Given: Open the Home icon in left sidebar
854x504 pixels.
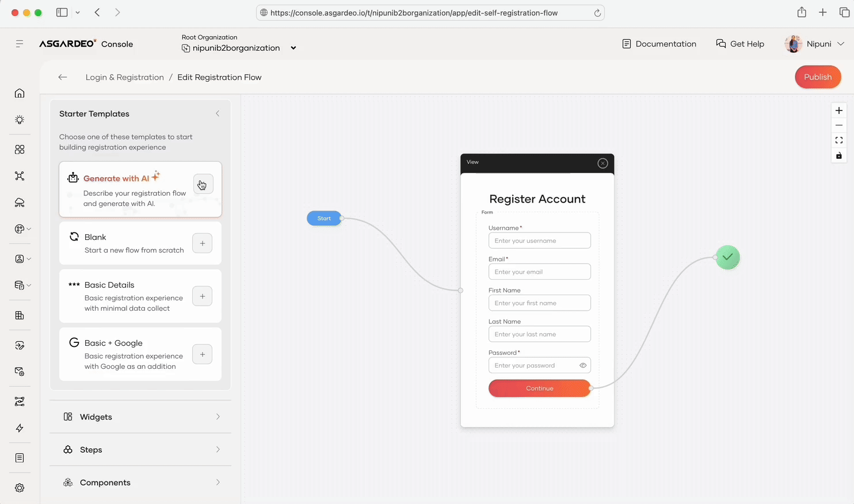Looking at the screenshot, I should 20,93.
